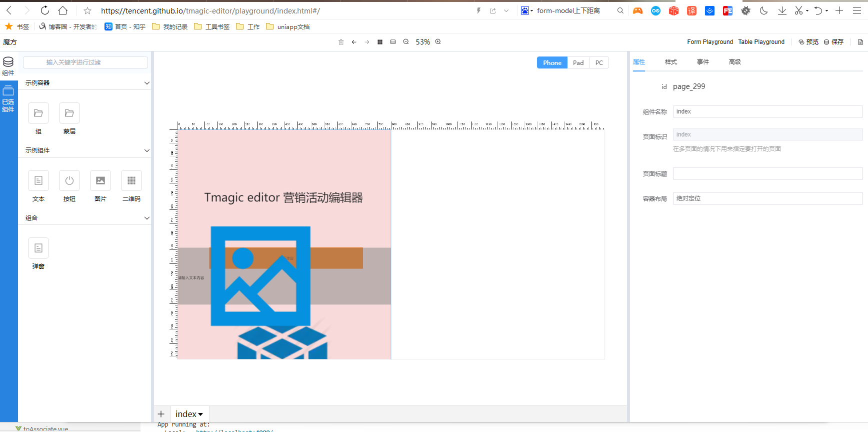The image size is (868, 432).
Task: Click the 预览 preview button
Action: (808, 42)
